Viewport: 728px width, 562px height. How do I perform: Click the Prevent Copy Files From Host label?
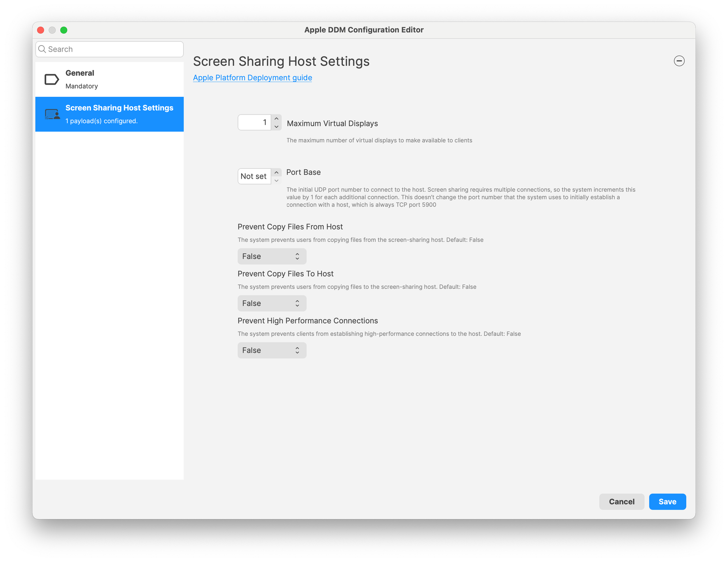coord(290,227)
